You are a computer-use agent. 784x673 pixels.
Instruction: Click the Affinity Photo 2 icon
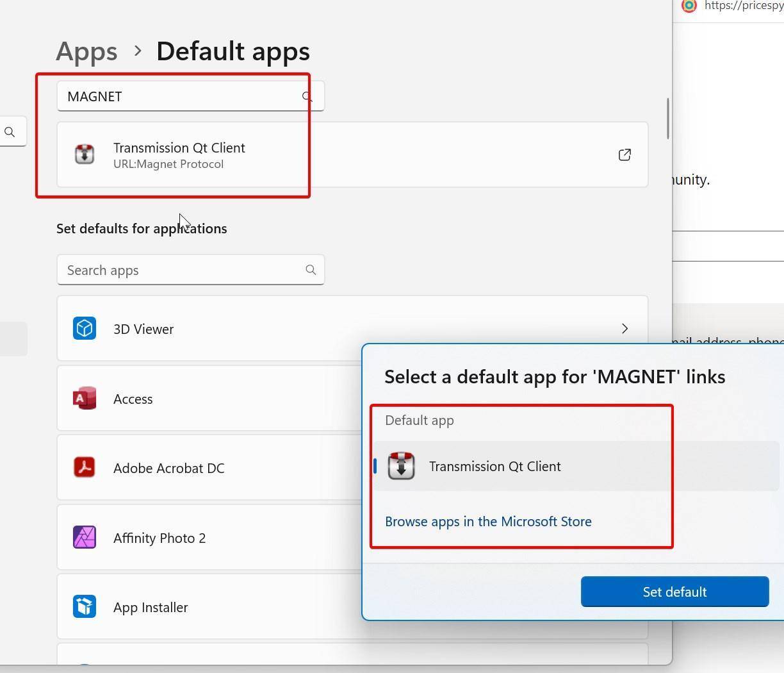click(x=84, y=537)
